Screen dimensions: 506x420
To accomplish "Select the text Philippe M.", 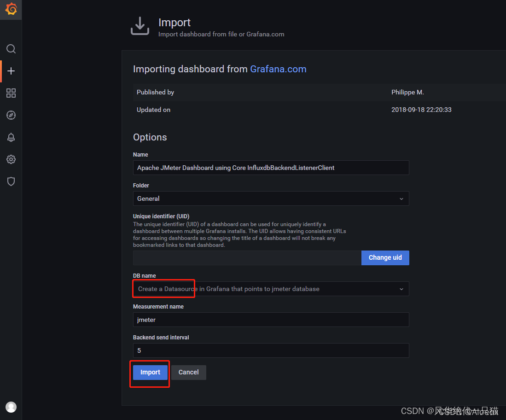I will point(407,92).
